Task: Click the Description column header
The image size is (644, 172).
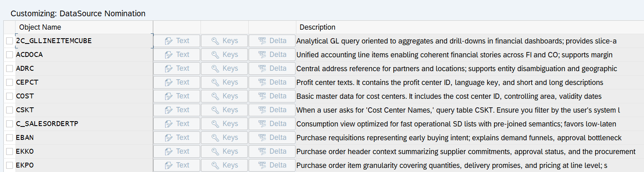Action: pos(317,27)
